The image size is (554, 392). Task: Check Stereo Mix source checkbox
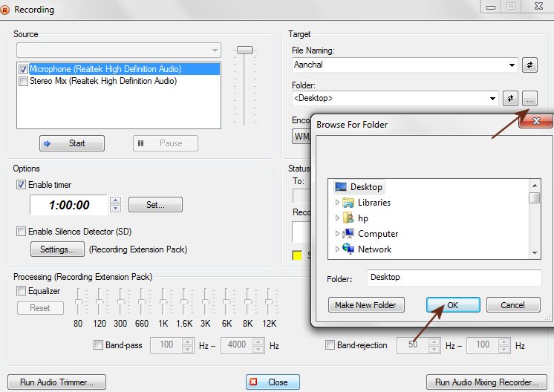pyautogui.click(x=23, y=81)
